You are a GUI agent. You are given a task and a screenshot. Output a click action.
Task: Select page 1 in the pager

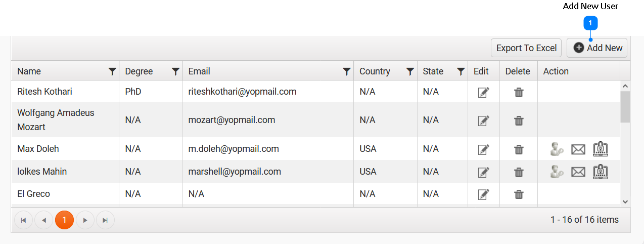pyautogui.click(x=64, y=220)
